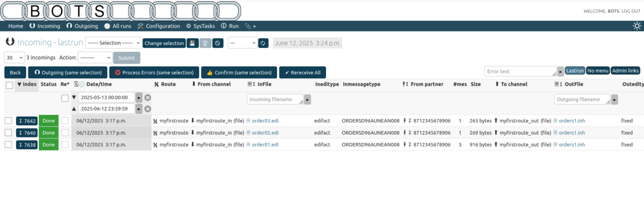This screenshot has width=644, height=205.
Task: Tick the select-all checkbox in table header
Action: coord(9,85)
